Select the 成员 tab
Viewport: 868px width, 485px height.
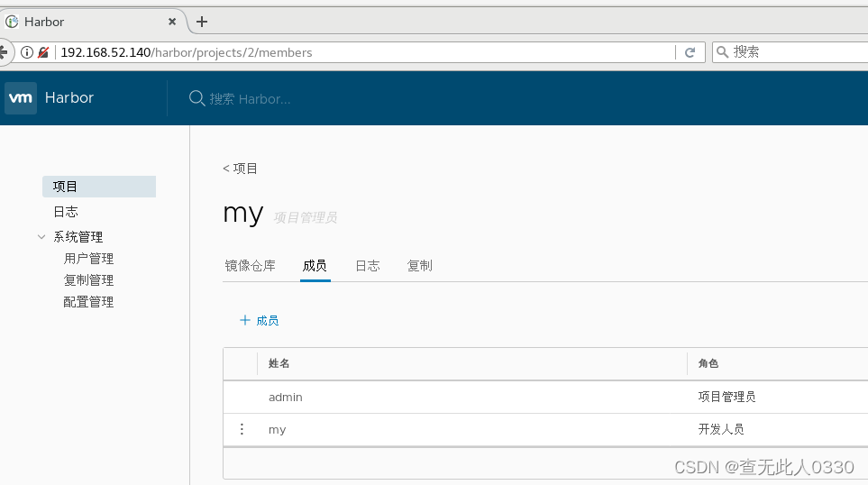pyautogui.click(x=315, y=266)
